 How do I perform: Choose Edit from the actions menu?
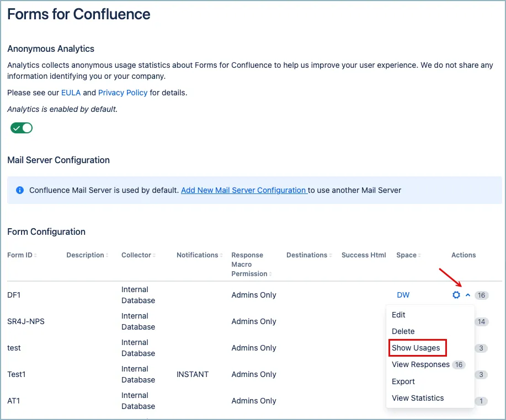pyautogui.click(x=398, y=315)
